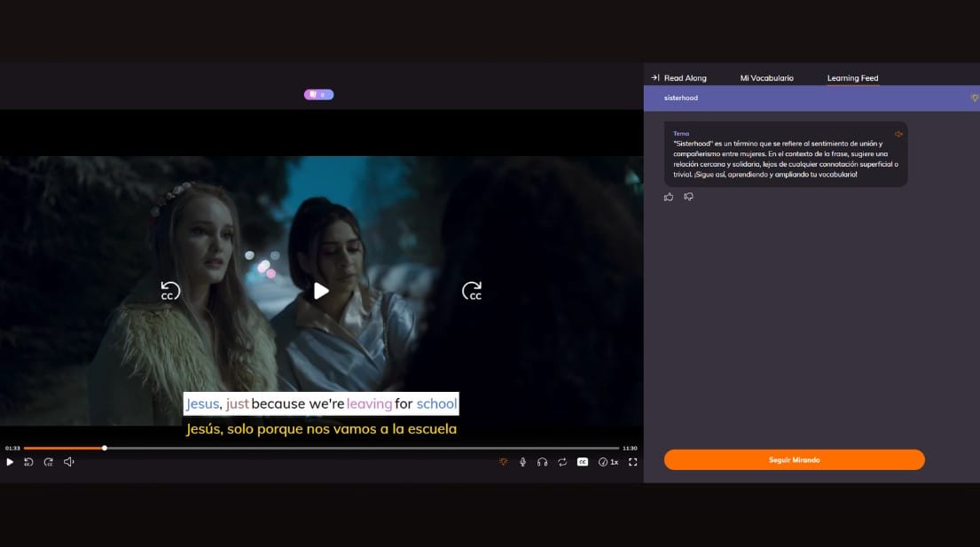
Task: Play audio of the sisterhood explanation
Action: pos(898,134)
